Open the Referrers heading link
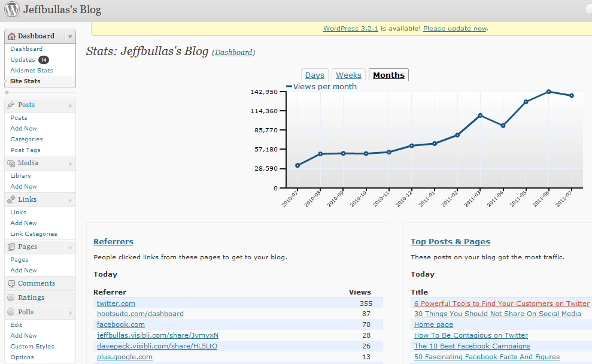This screenshot has height=364, width=592. click(x=113, y=242)
